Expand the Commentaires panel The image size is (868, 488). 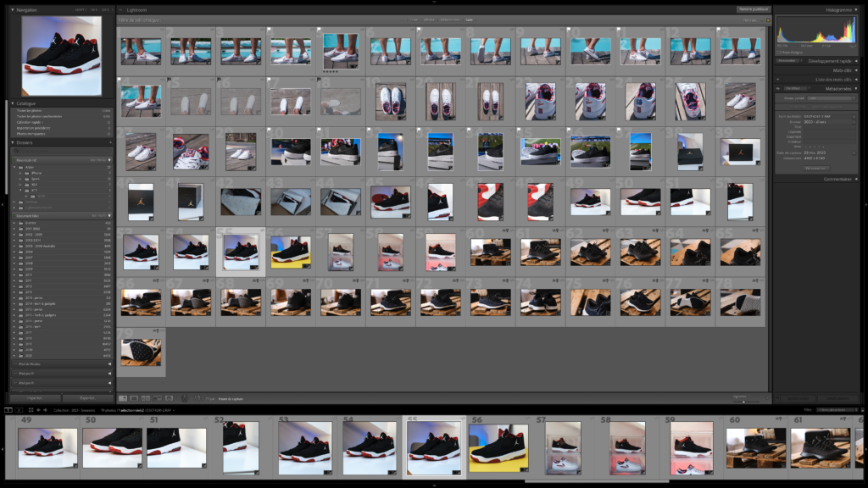[856, 179]
